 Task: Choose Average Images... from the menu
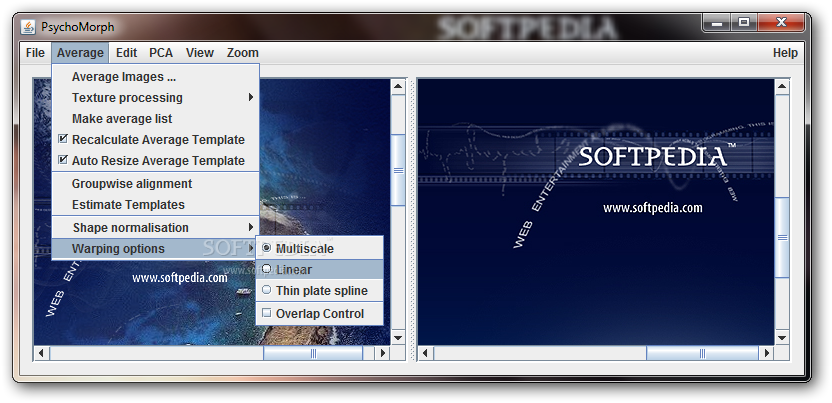click(x=155, y=77)
